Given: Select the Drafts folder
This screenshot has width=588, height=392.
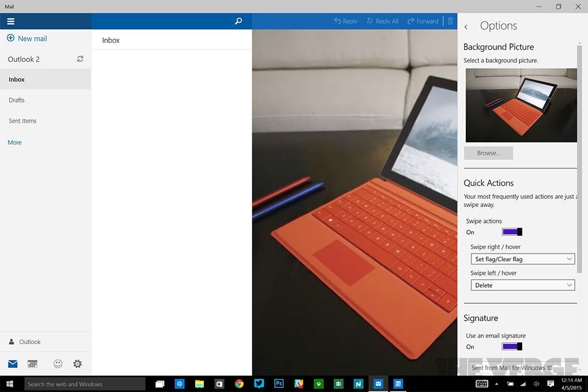Looking at the screenshot, I should pos(16,100).
